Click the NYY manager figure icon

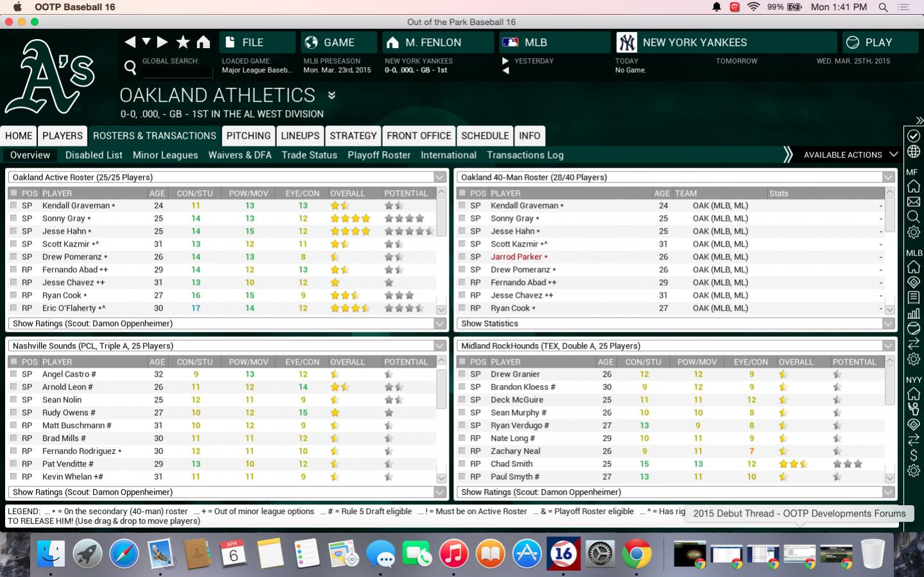pos(913,409)
